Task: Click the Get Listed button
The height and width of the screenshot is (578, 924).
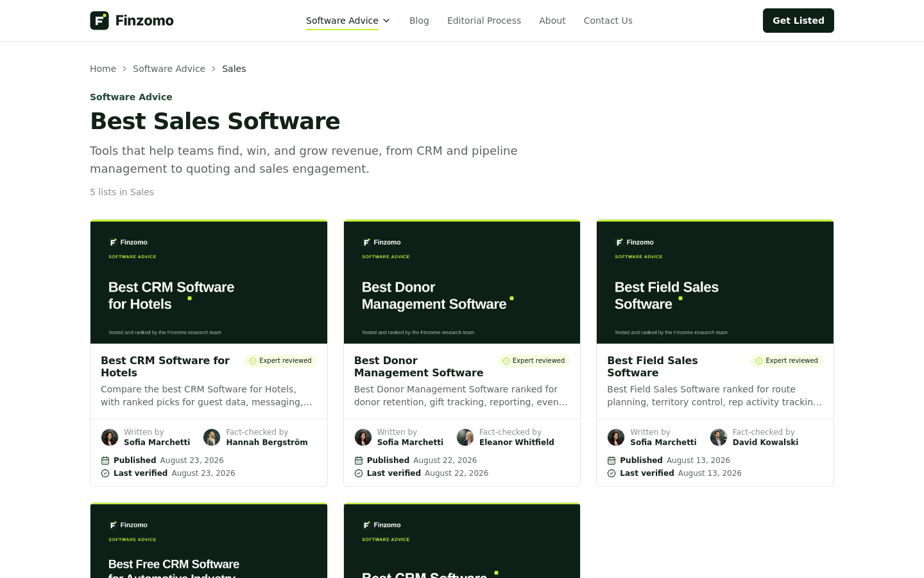Action: coord(798,21)
